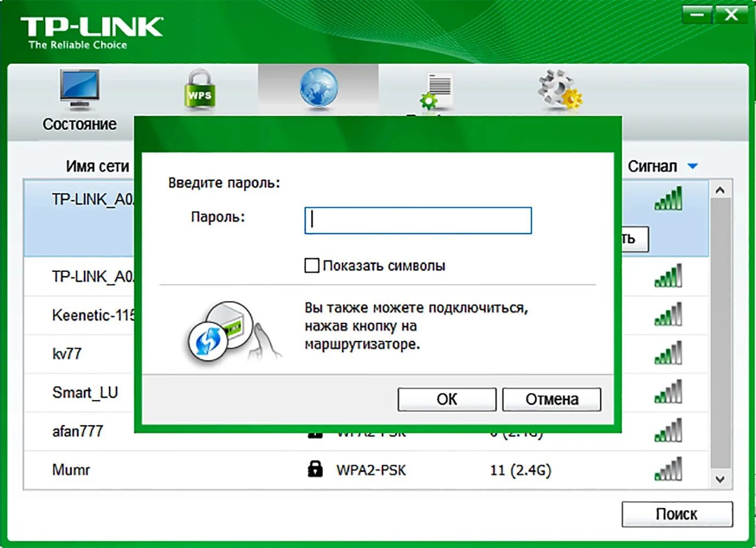Confirm password with OK button
The image size is (756, 548).
(x=447, y=399)
